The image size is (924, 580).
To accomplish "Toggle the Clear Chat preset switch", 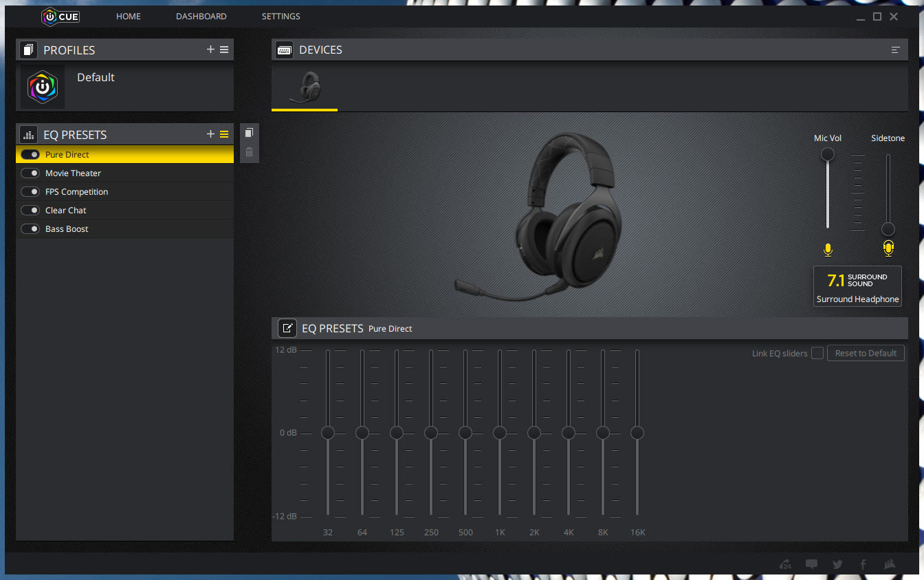I will coord(30,211).
